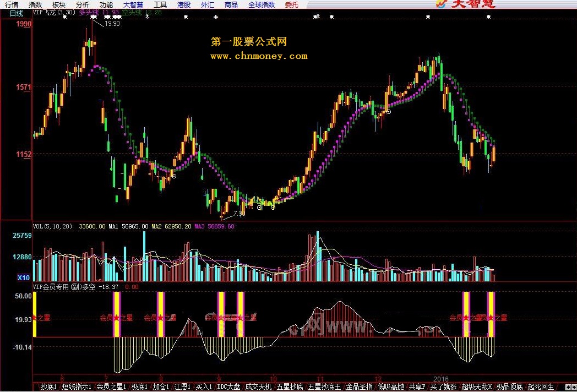Image resolution: width=577 pixels, height=392 pixels.
Task: Click the 1152 price axis label
Action: coord(24,154)
